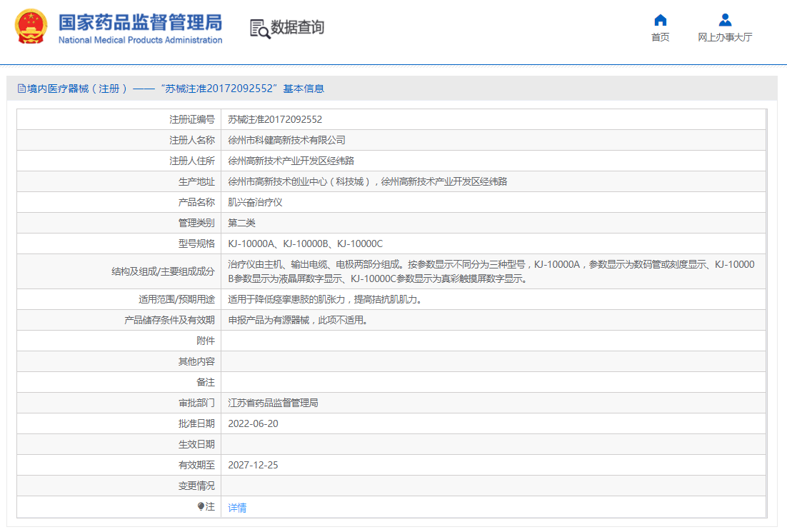Viewport: 787px width, 532px height.
Task: Click the lightbulb icon beside 注
Action: (201, 507)
